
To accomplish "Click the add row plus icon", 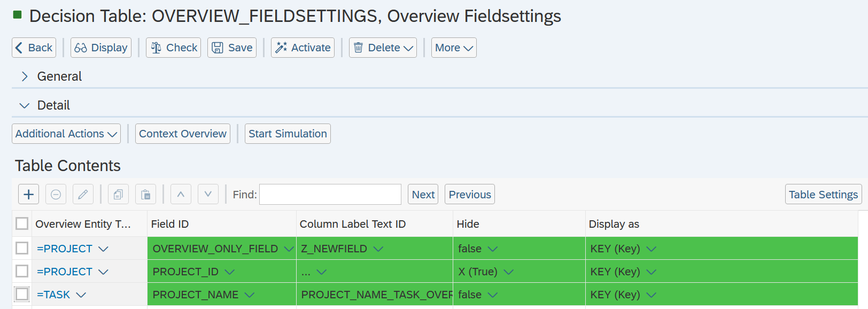I will click(29, 195).
